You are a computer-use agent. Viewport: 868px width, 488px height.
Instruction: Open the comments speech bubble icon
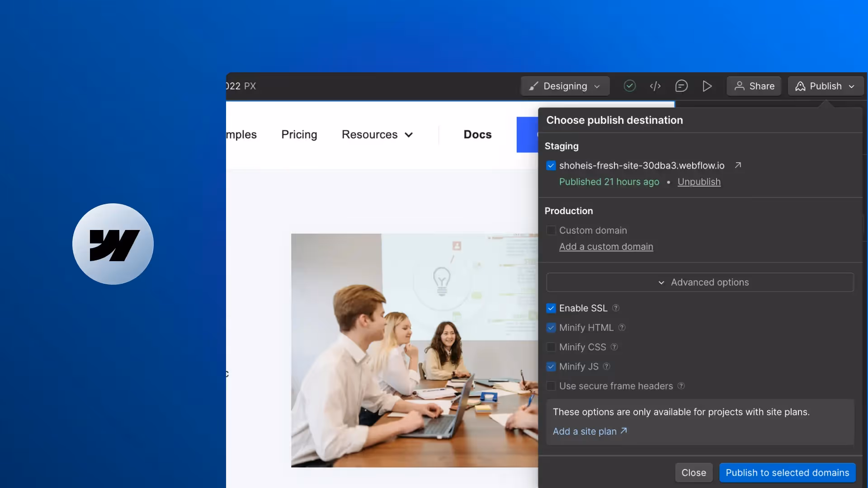tap(681, 86)
